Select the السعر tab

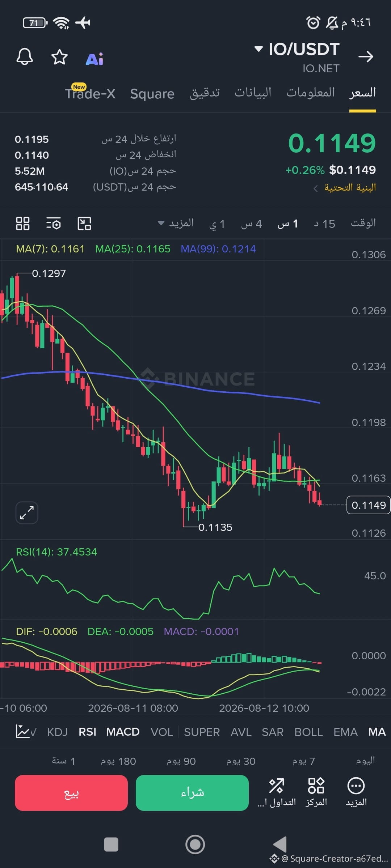362,93
